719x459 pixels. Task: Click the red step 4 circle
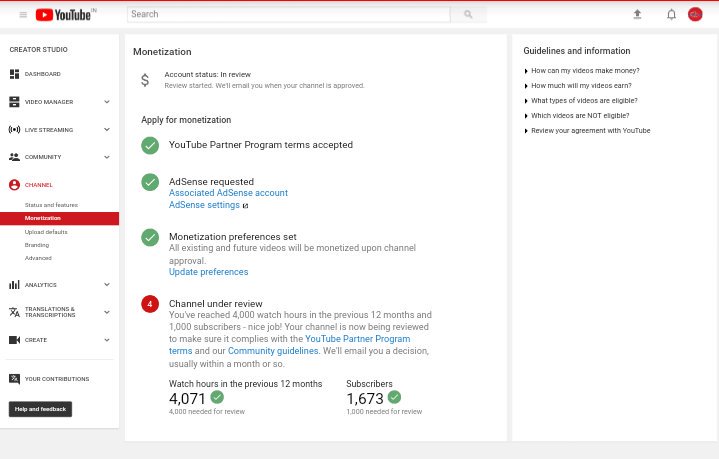150,304
